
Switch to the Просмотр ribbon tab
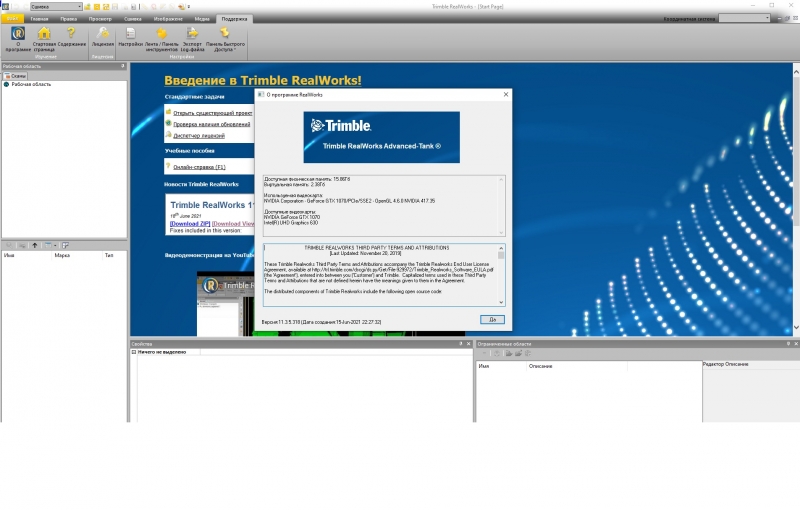(x=100, y=19)
